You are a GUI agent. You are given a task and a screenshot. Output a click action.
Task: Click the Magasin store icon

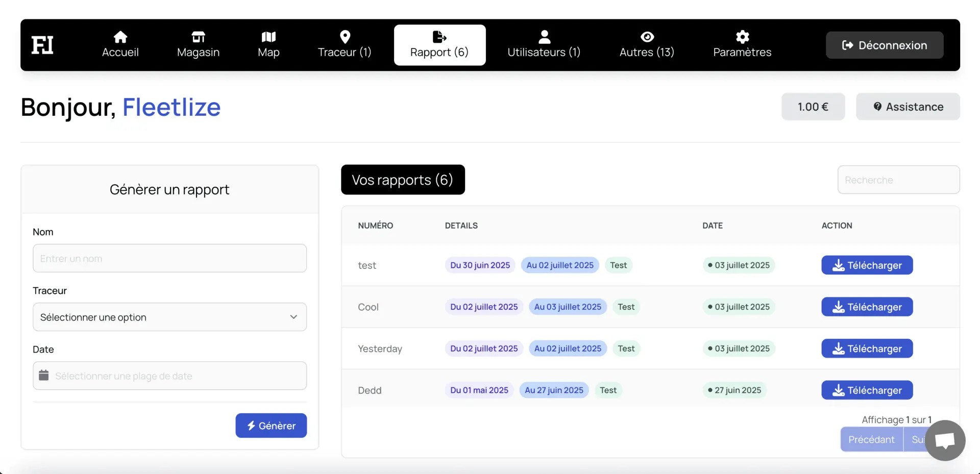tap(198, 37)
